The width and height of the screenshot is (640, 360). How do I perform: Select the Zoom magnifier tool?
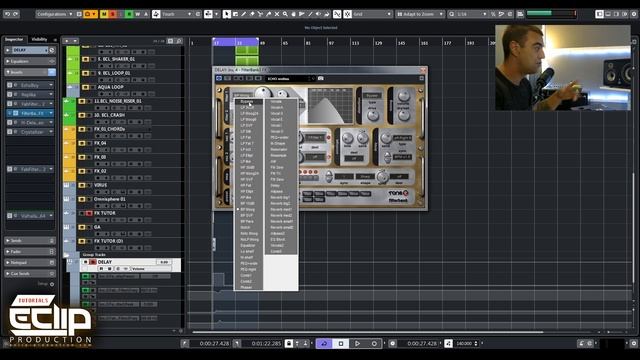click(x=285, y=14)
